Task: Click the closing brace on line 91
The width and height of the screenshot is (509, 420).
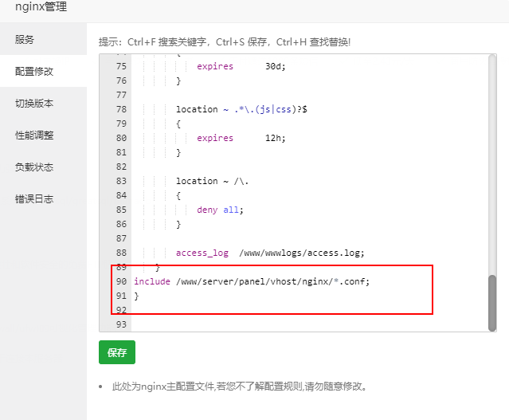Action: click(136, 296)
